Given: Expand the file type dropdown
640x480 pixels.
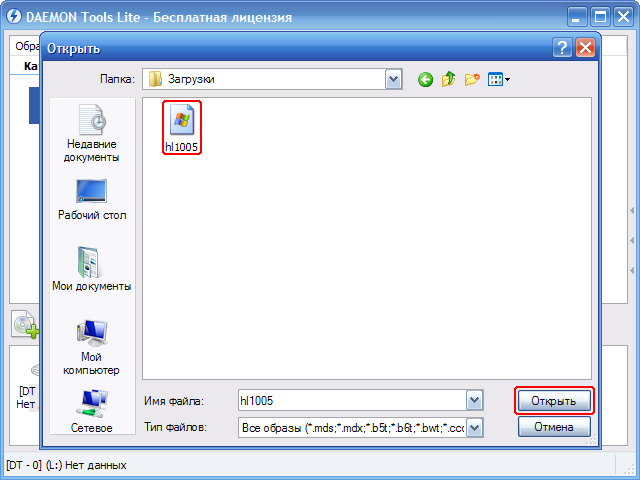Looking at the screenshot, I should click(474, 428).
